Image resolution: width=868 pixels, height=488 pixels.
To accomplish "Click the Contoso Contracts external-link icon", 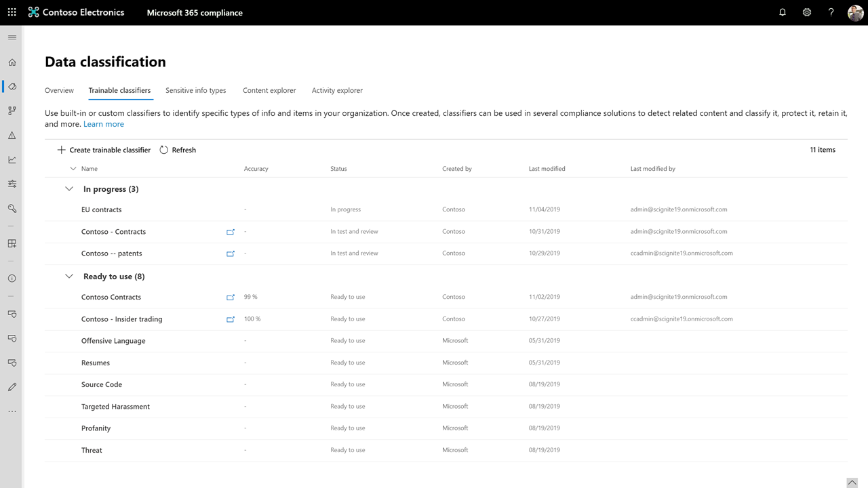I will tap(231, 297).
